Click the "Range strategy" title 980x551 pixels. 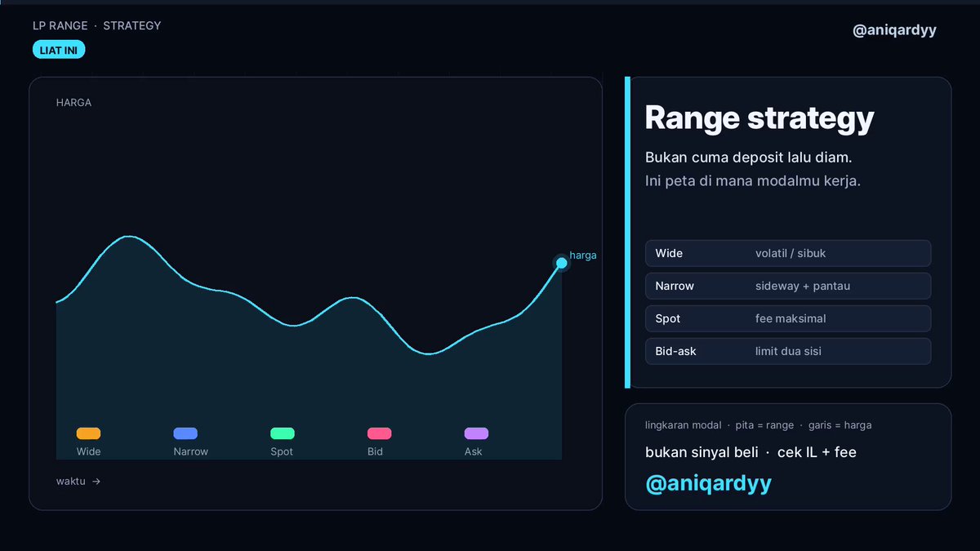[759, 118]
